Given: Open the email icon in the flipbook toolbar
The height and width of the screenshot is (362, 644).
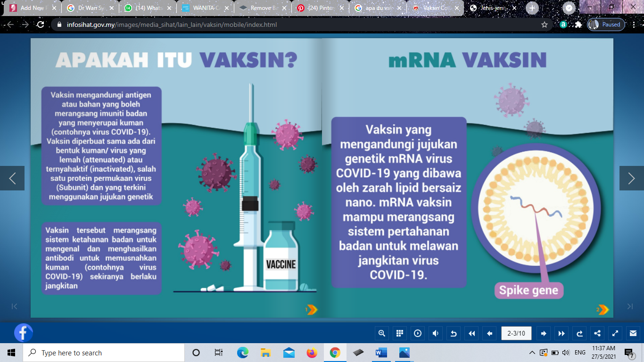Looking at the screenshot, I should [x=633, y=333].
